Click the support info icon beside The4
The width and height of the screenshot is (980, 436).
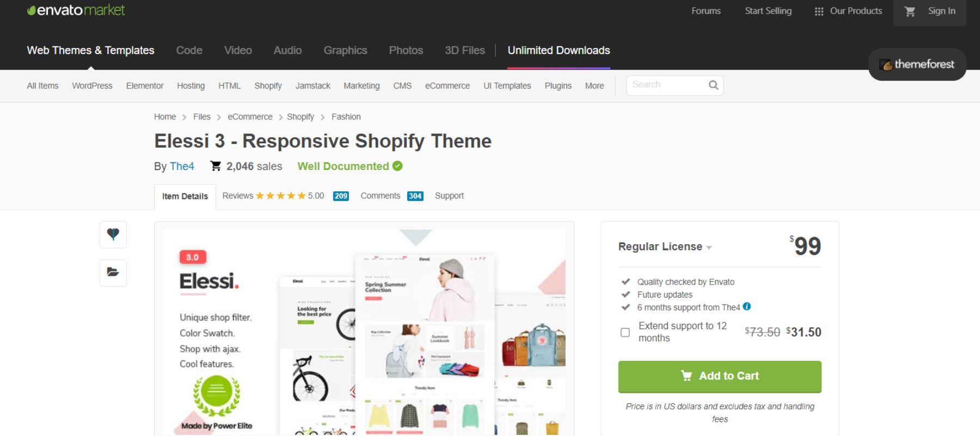tap(747, 306)
